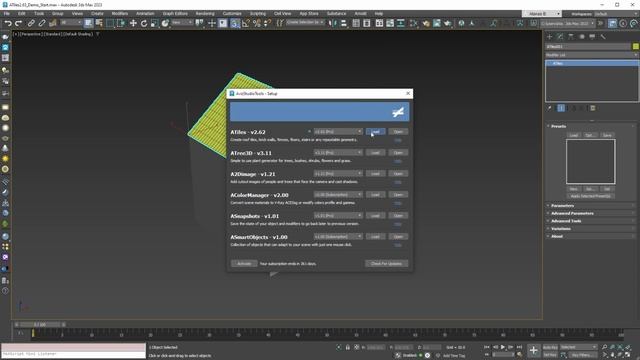Open the Workspaces Default dropdown
Image resolution: width=640 pixels, height=360 pixels.
coord(616,14)
